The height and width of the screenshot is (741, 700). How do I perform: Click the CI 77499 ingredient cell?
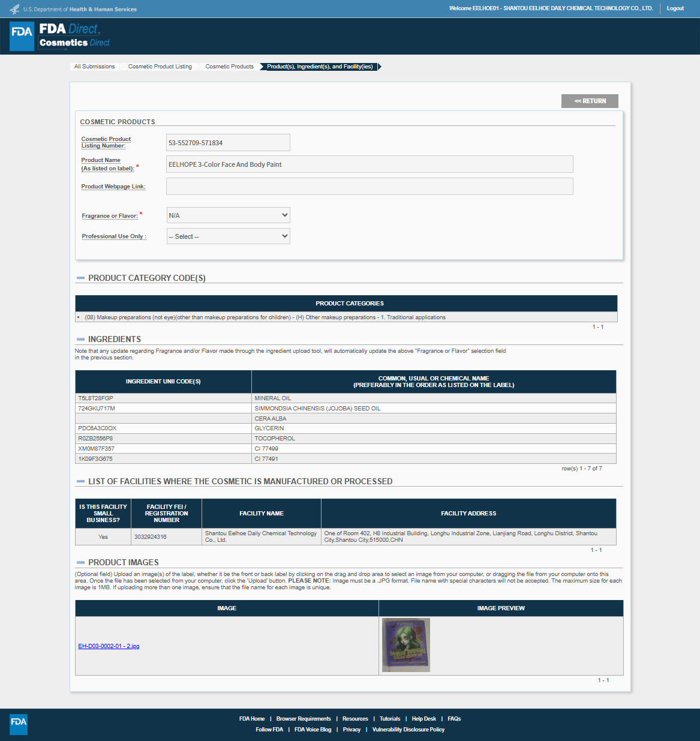tap(434, 449)
